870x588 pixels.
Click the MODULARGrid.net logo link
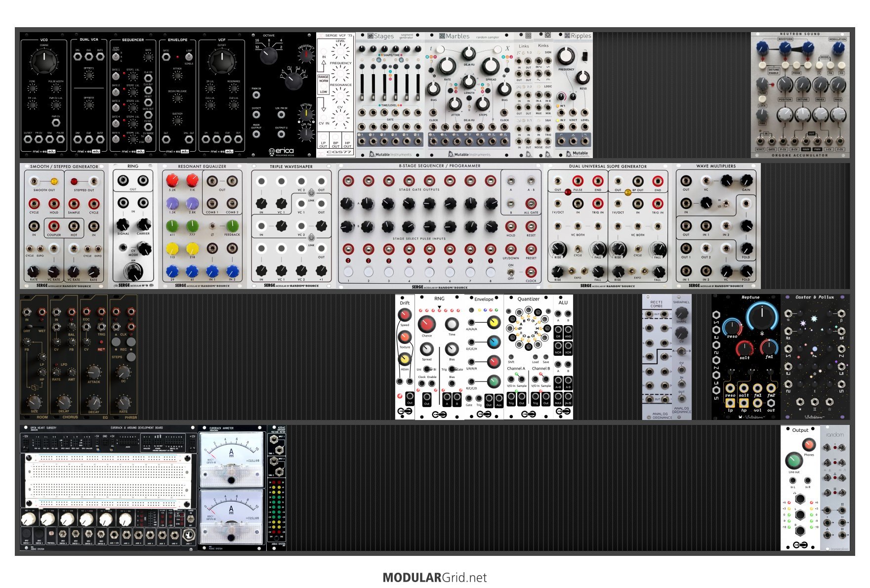pyautogui.click(x=435, y=578)
